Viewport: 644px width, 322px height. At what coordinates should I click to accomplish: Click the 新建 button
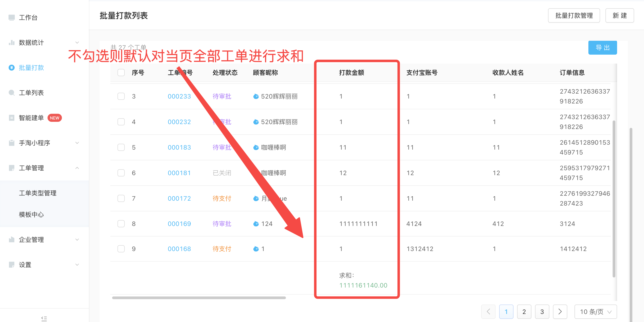point(620,15)
